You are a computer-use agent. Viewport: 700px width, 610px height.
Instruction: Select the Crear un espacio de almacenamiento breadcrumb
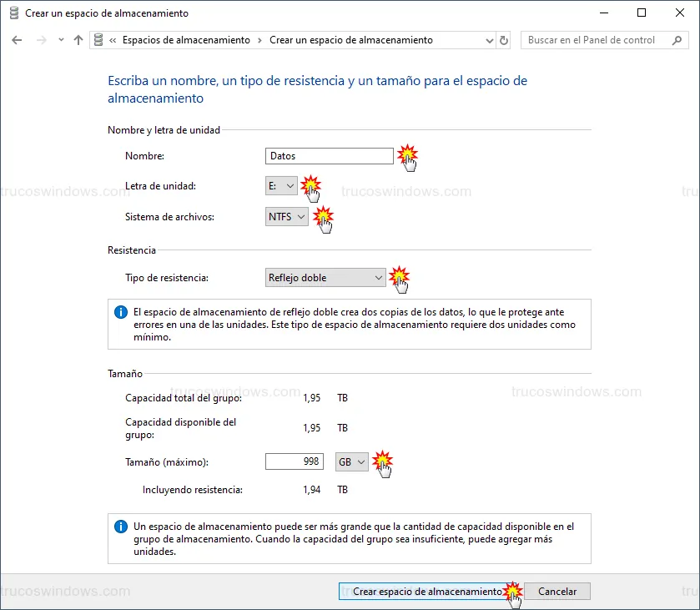click(x=351, y=40)
